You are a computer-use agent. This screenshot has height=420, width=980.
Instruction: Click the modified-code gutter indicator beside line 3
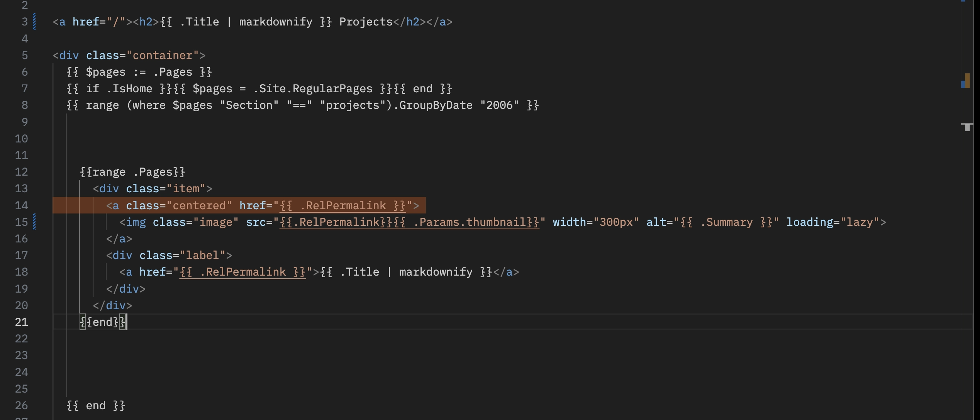(34, 22)
